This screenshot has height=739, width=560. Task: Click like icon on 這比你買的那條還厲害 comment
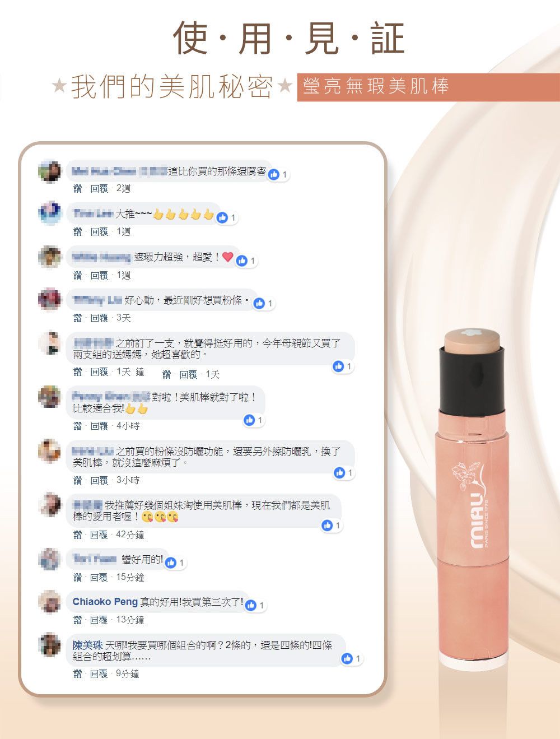coord(274,174)
